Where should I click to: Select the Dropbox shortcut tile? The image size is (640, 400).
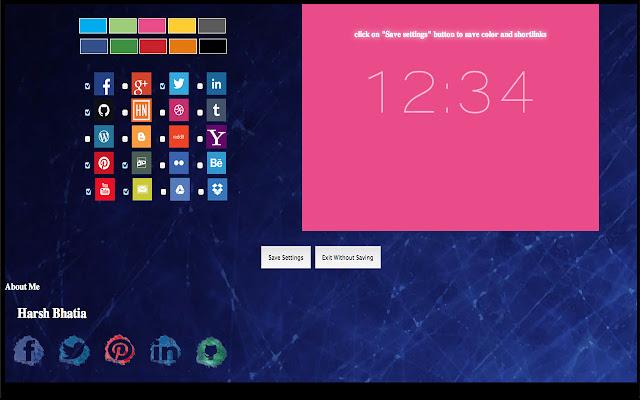click(x=217, y=189)
